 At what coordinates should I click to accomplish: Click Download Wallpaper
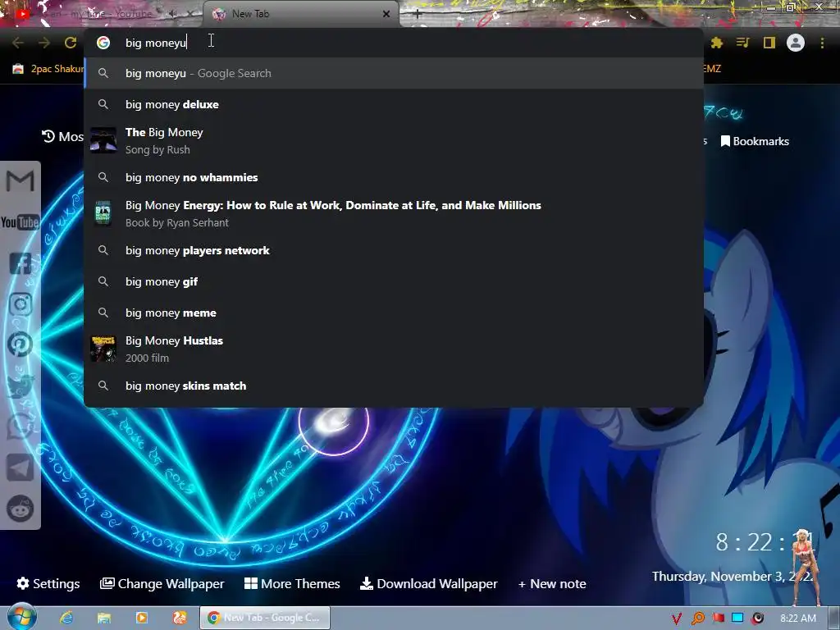tap(428, 583)
